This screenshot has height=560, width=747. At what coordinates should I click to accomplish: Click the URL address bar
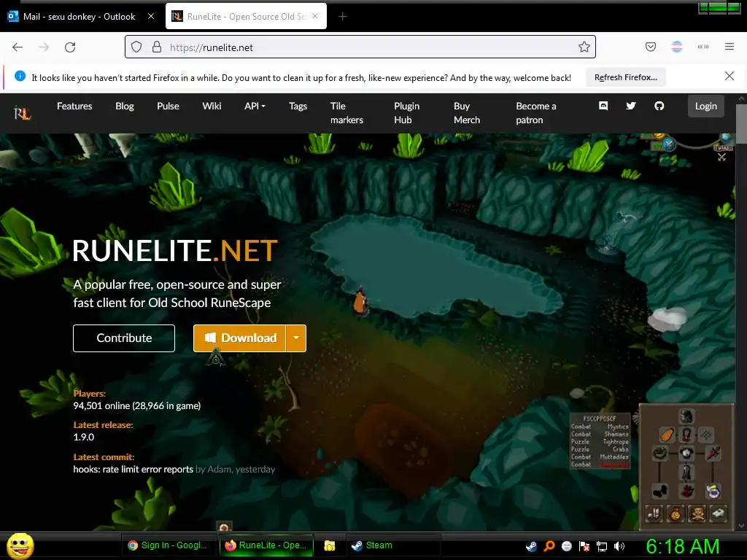(360, 47)
